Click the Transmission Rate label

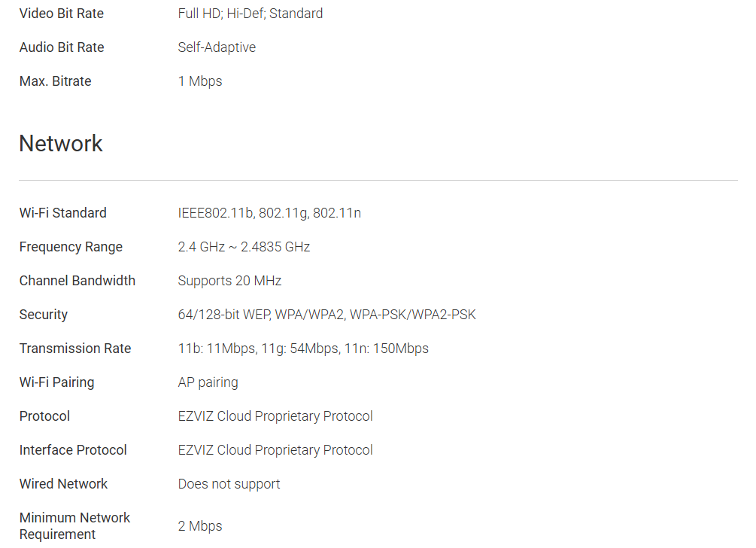[75, 349]
